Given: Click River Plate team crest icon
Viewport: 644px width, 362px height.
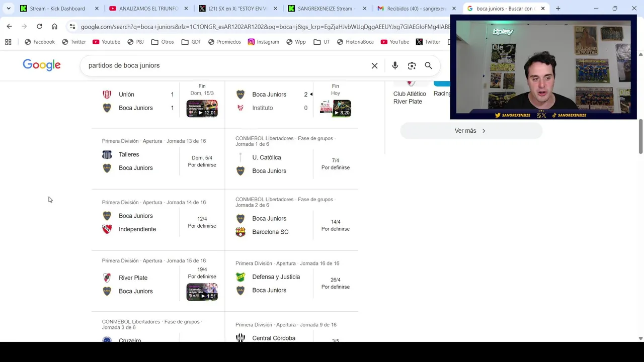Looking at the screenshot, I should pos(107,278).
